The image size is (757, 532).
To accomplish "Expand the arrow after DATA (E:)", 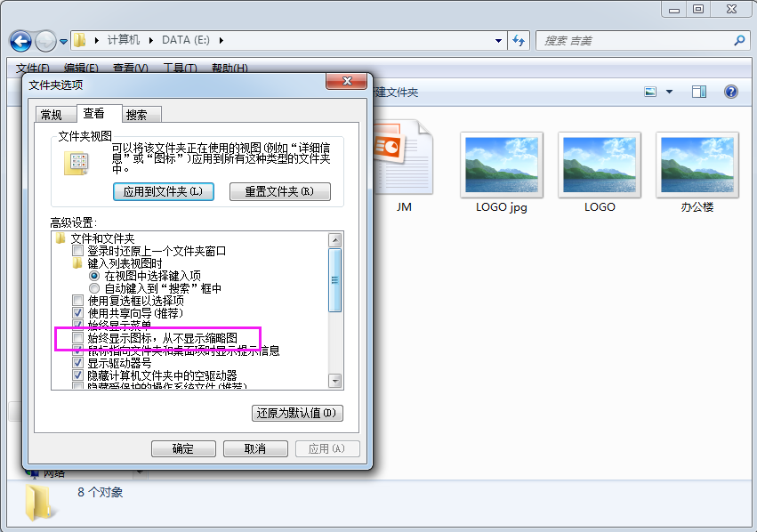I will click(221, 40).
